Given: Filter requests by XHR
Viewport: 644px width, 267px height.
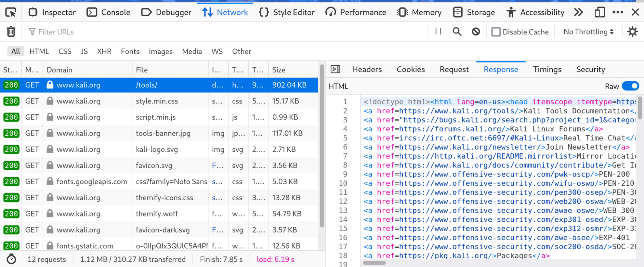Looking at the screenshot, I should click(104, 51).
